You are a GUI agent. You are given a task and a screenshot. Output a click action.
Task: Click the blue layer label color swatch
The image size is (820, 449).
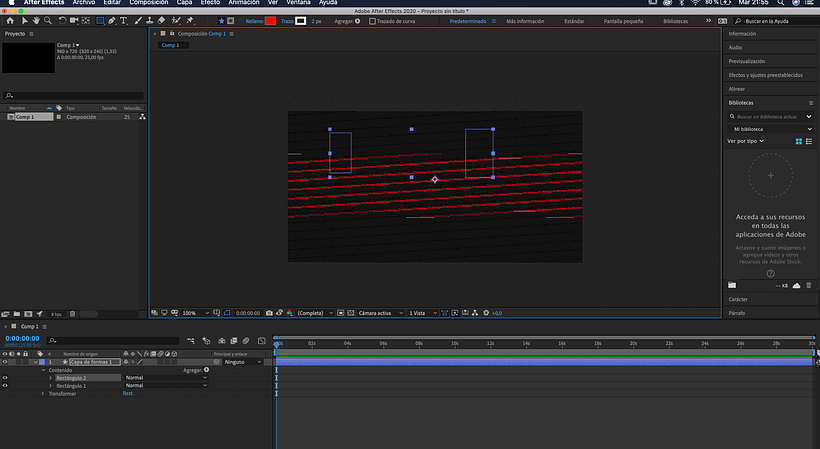[x=42, y=362]
